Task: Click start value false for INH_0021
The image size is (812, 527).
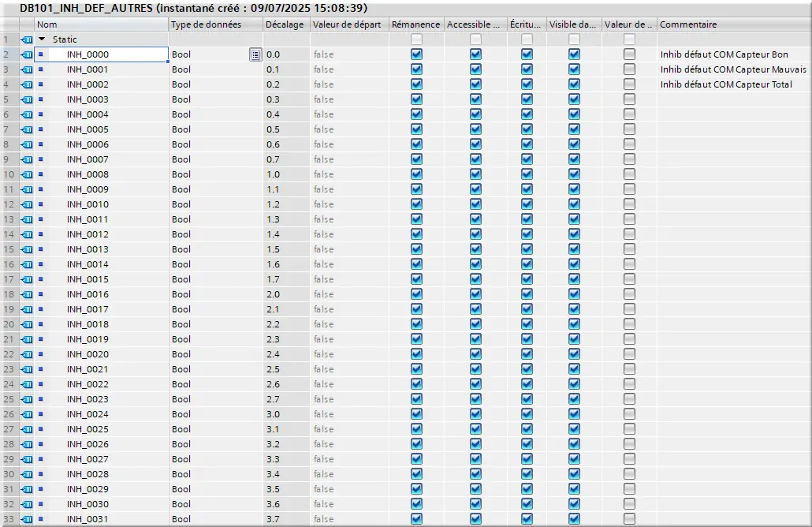Action: point(324,369)
